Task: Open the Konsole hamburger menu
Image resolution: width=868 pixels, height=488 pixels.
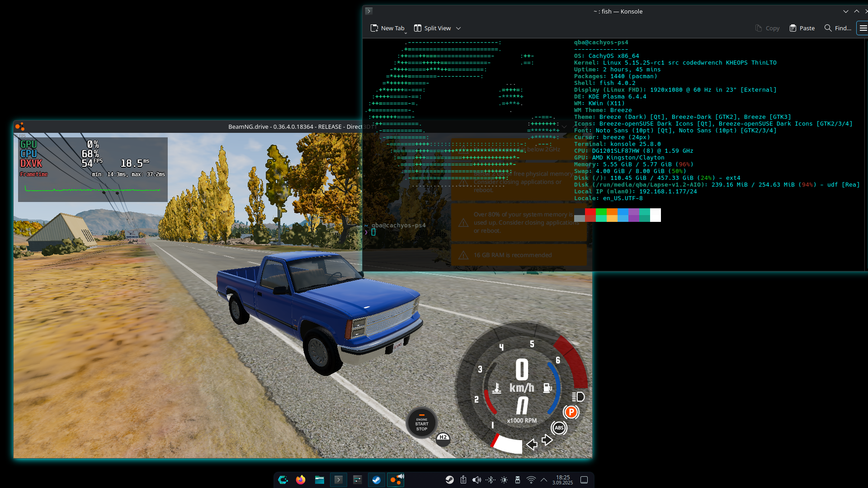Action: click(863, 28)
